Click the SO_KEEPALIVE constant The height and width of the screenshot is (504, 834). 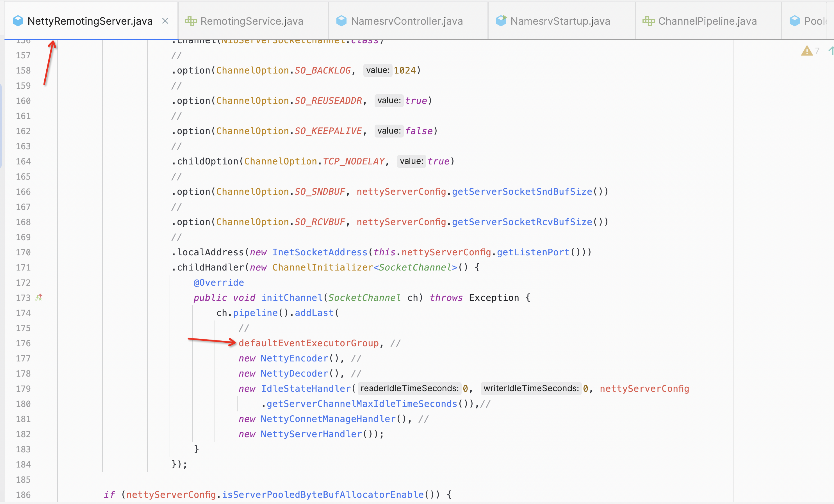pyautogui.click(x=328, y=131)
